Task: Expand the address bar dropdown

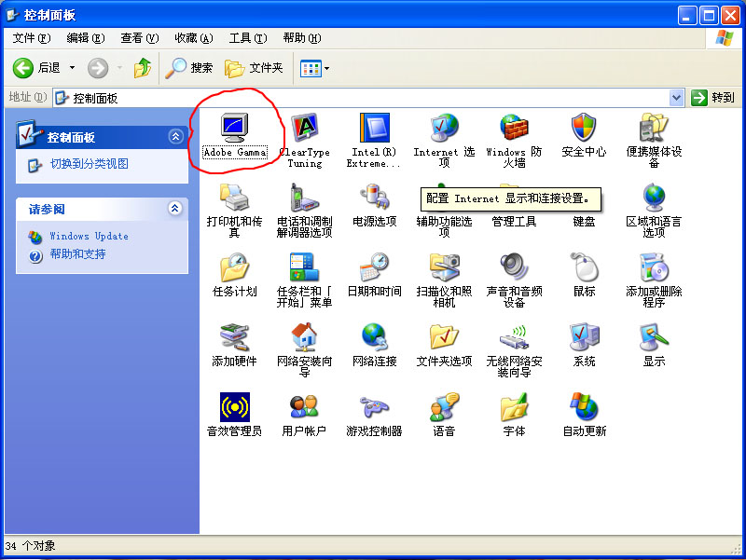Action: coord(677,98)
